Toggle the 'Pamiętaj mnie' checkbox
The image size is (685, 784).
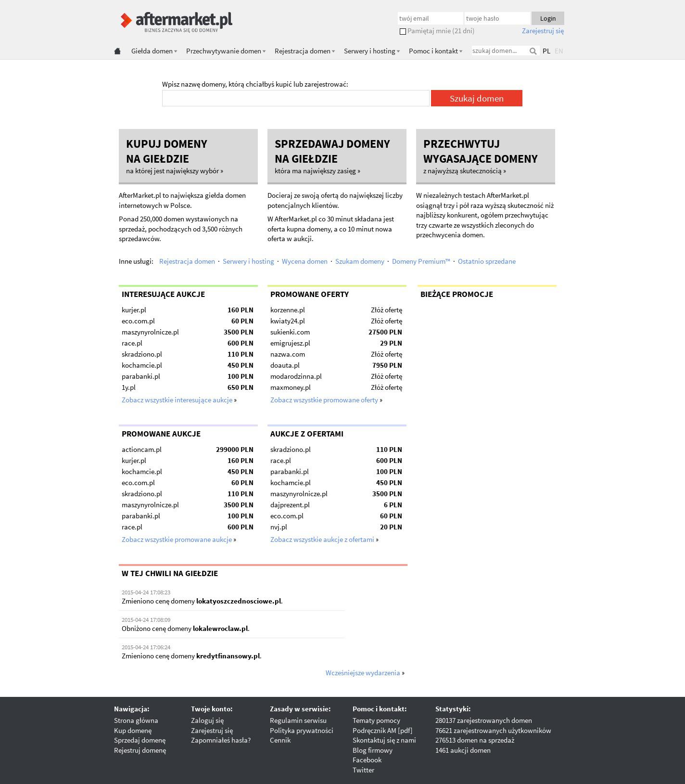[x=403, y=31]
